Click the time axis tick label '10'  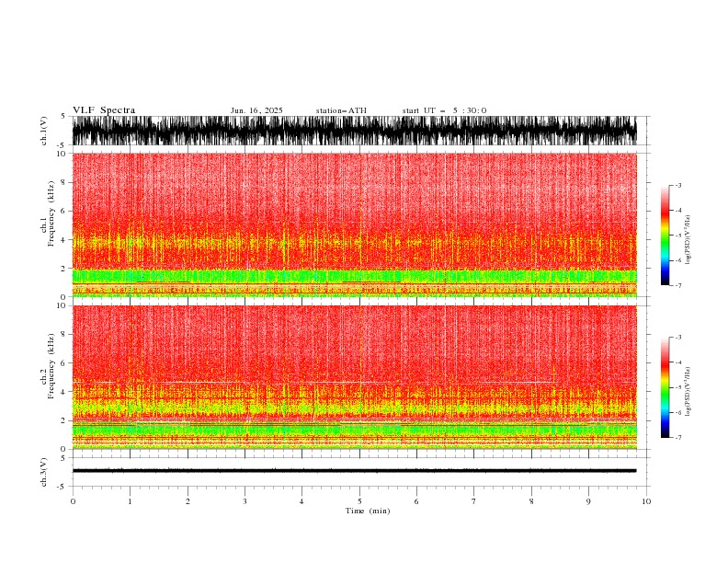[646, 501]
